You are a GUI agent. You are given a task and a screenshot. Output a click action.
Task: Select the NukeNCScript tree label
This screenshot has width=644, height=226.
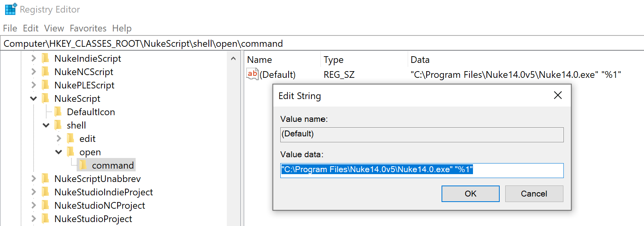(84, 72)
